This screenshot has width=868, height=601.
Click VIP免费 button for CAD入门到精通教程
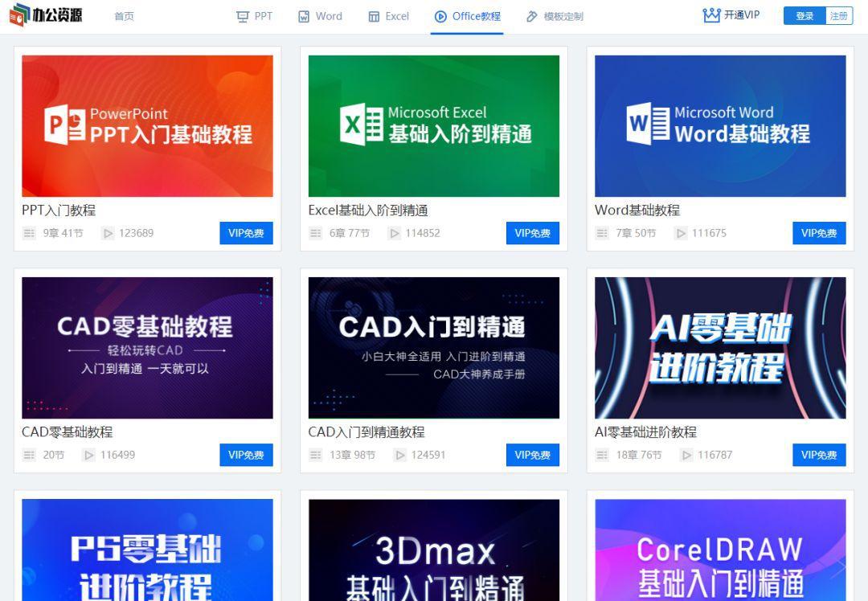533,455
